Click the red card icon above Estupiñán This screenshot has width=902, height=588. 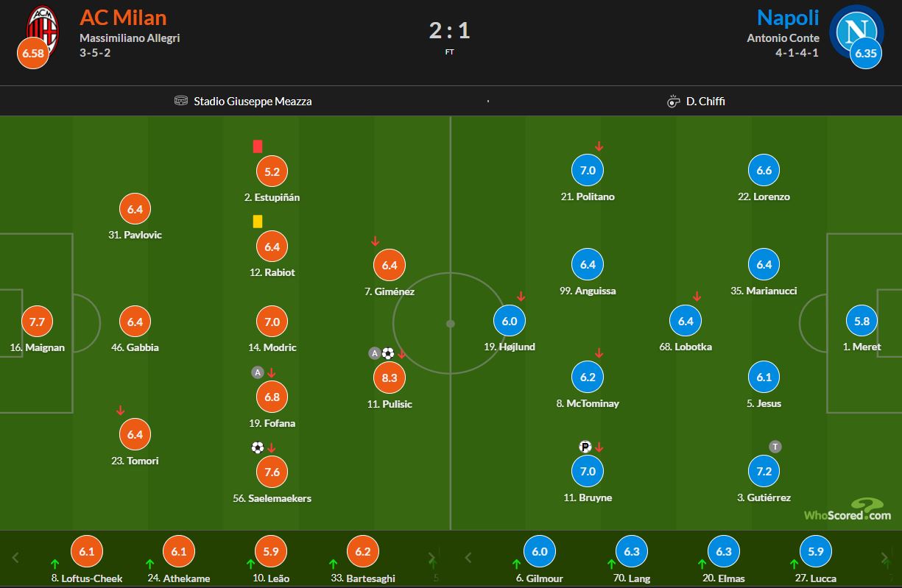click(x=258, y=146)
